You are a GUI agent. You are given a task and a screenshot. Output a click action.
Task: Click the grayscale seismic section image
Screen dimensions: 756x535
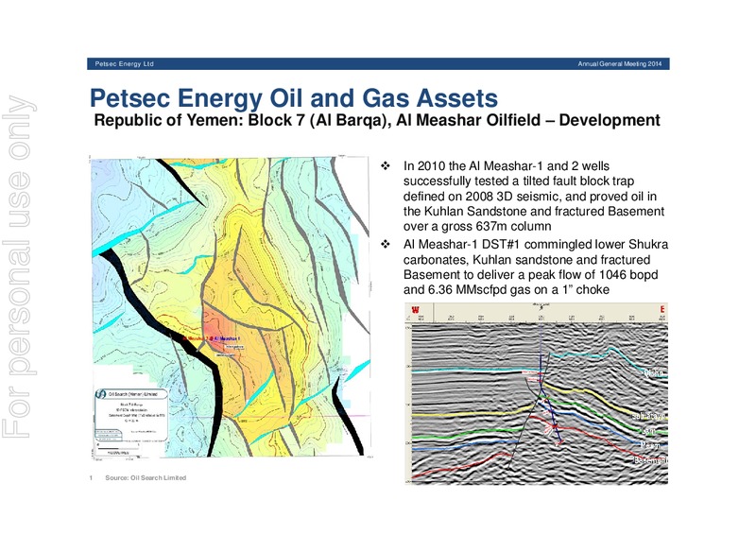pos(536,393)
